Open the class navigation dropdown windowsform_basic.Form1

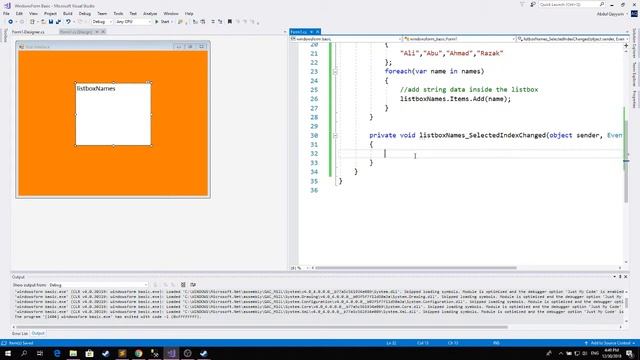click(459, 39)
